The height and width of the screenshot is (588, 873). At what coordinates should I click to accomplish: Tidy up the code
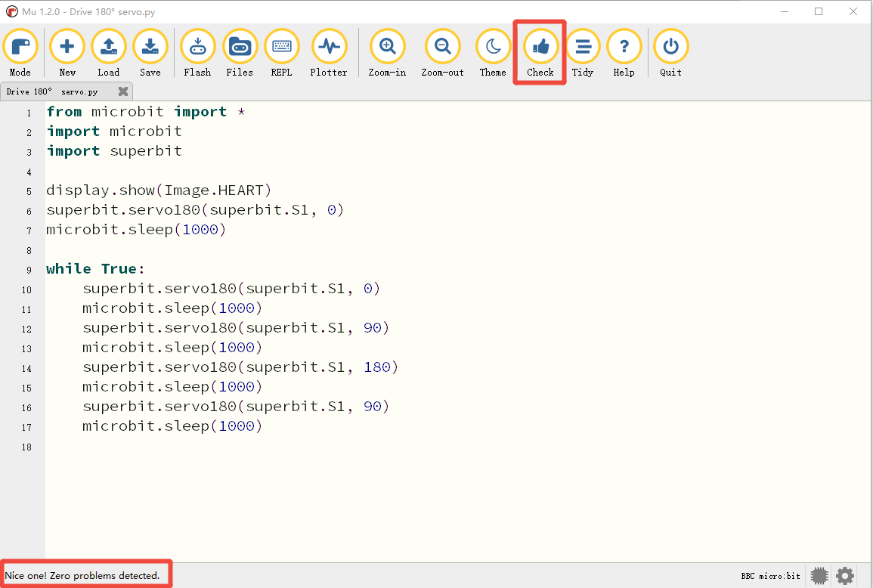click(583, 54)
